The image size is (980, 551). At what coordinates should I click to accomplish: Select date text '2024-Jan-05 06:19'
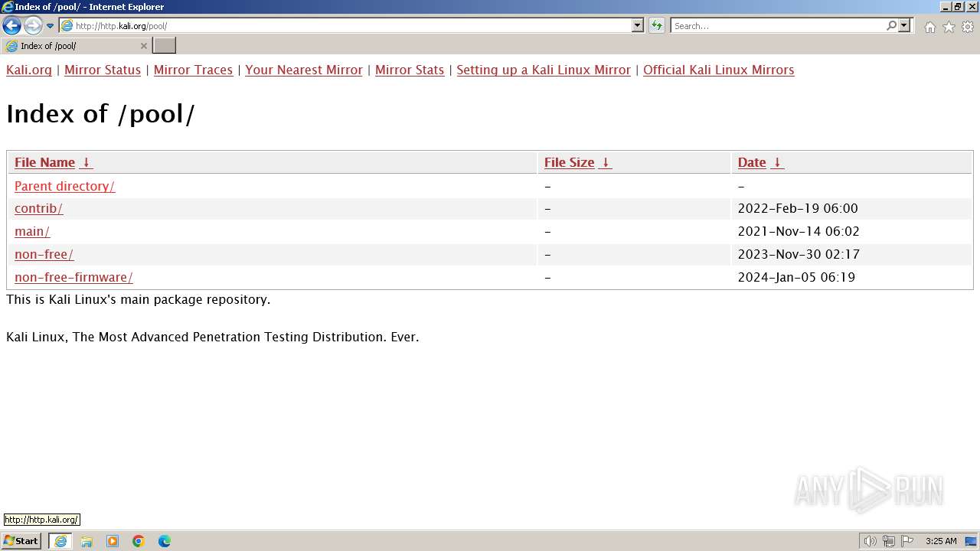pos(796,277)
